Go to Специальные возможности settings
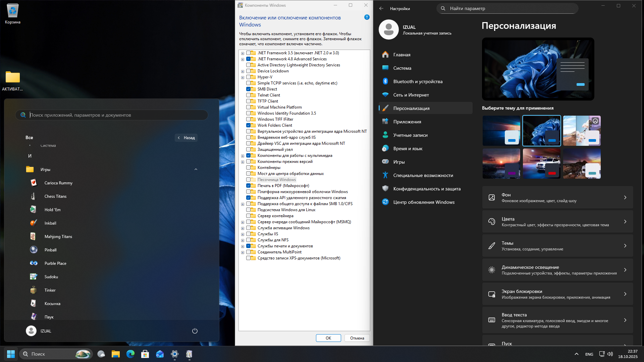The image size is (644, 362). click(423, 175)
